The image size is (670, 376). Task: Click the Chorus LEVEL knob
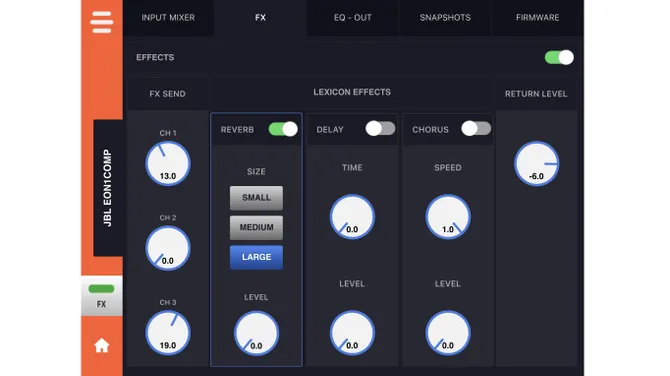click(448, 333)
